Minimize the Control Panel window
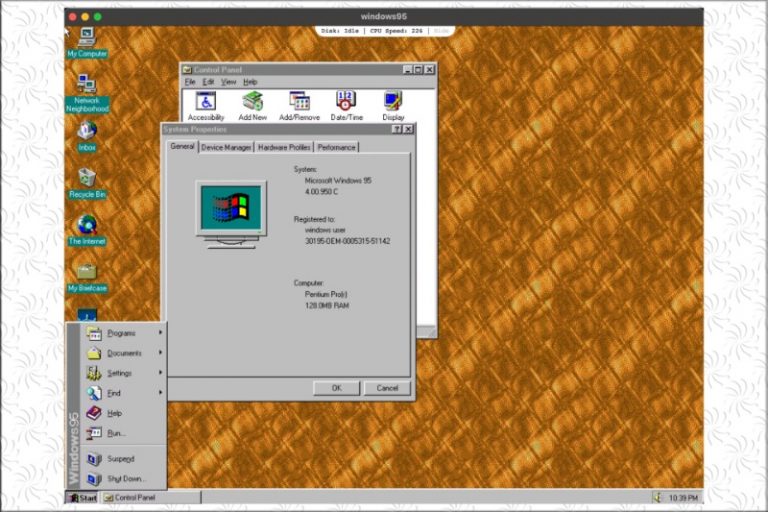The image size is (768, 512). [x=407, y=70]
